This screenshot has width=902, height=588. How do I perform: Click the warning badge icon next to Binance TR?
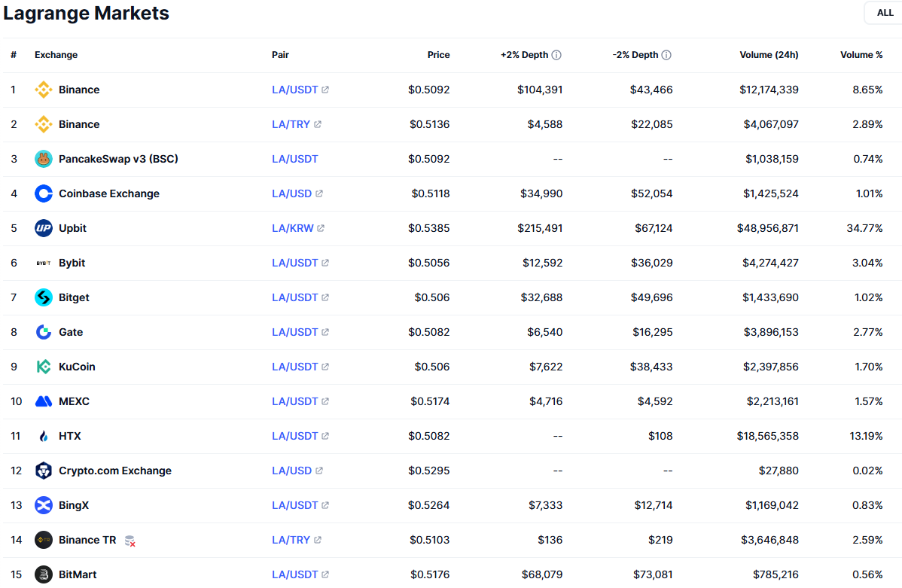coord(130,541)
